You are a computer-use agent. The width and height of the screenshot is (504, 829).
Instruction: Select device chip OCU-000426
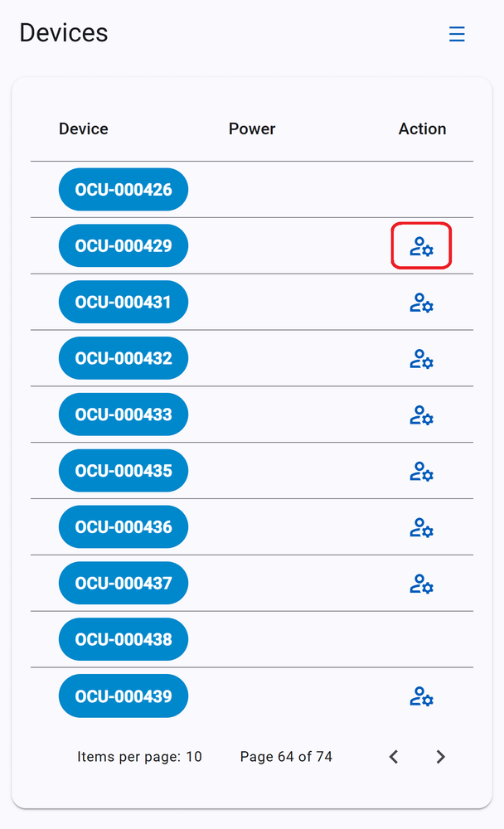coord(124,189)
